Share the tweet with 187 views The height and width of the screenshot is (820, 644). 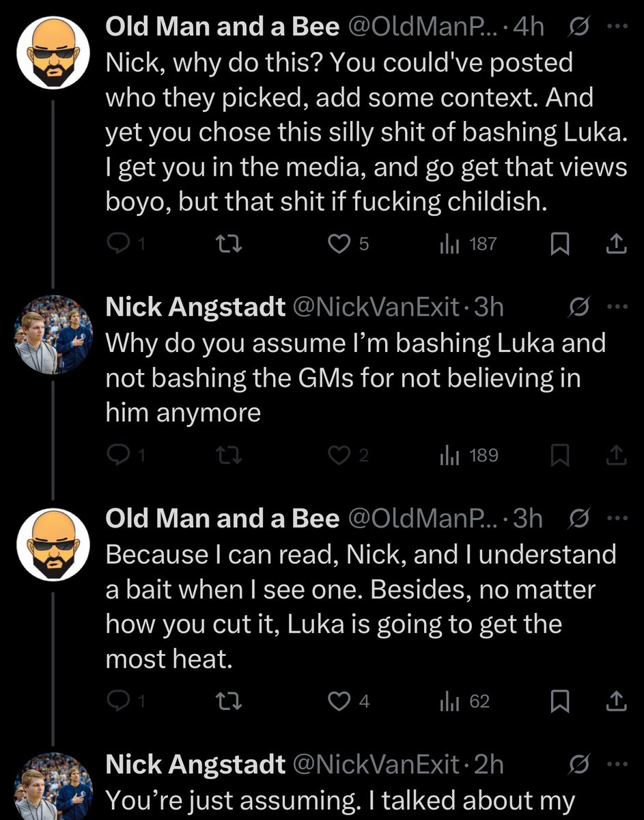[616, 243]
